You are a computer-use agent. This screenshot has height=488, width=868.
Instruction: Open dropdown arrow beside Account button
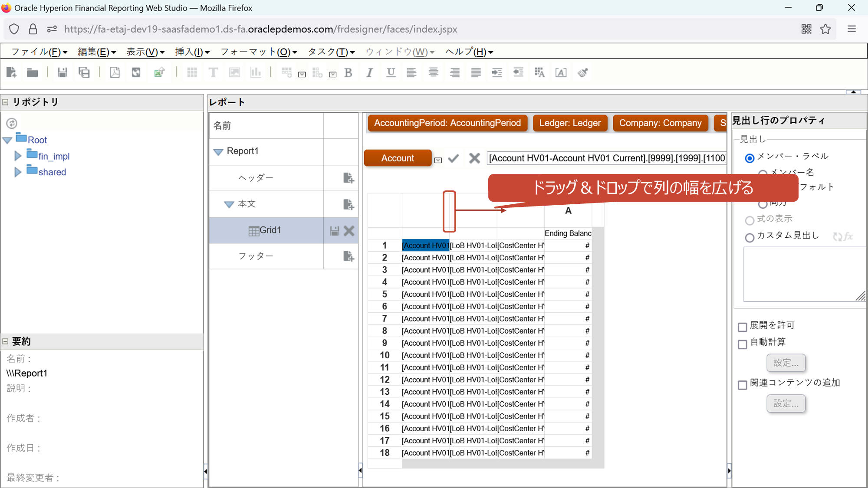(438, 160)
